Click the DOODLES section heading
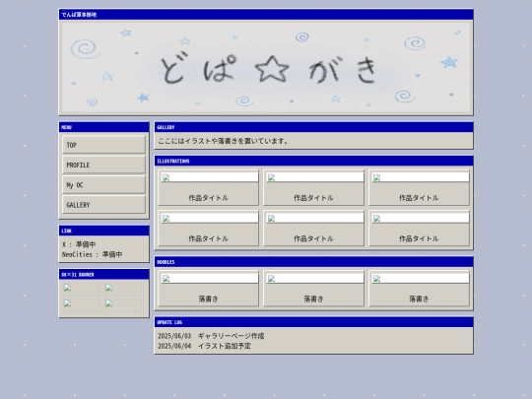532x399 pixels. click(x=166, y=262)
